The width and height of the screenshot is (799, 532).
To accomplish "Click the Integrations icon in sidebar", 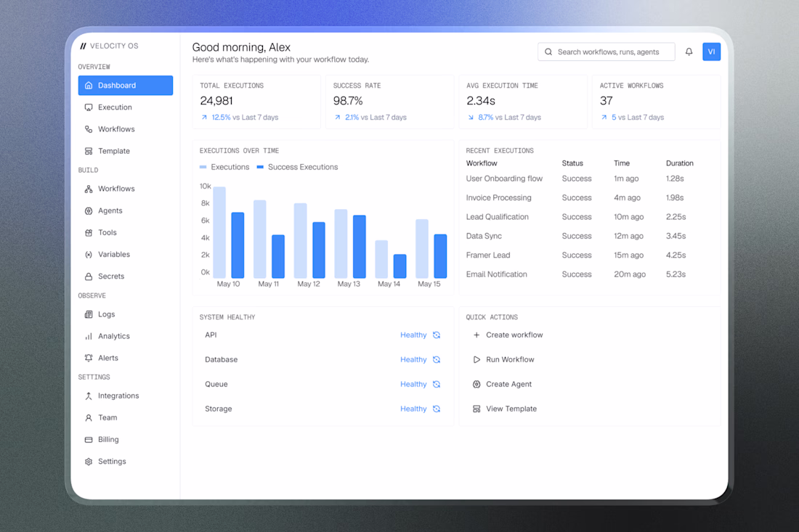I will pos(89,396).
